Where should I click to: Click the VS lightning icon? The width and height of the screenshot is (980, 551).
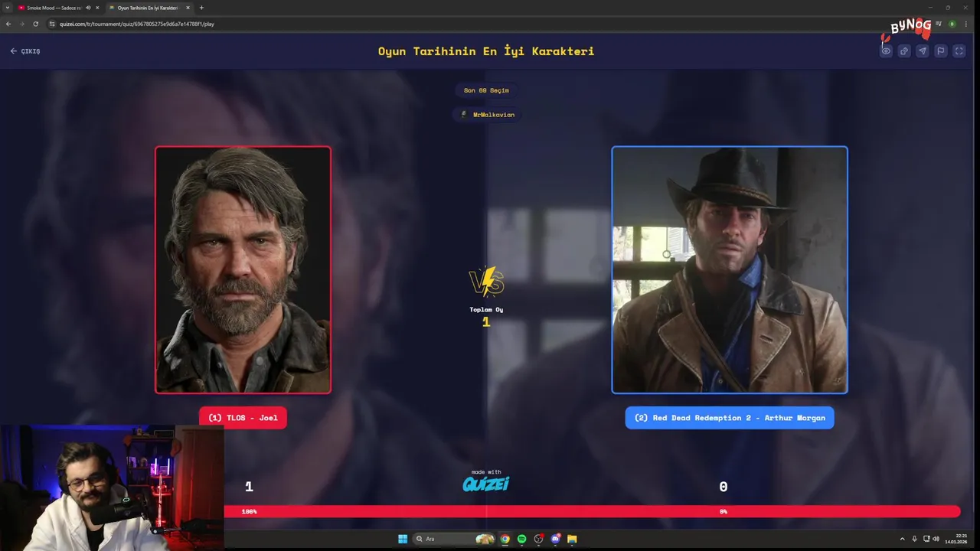486,282
